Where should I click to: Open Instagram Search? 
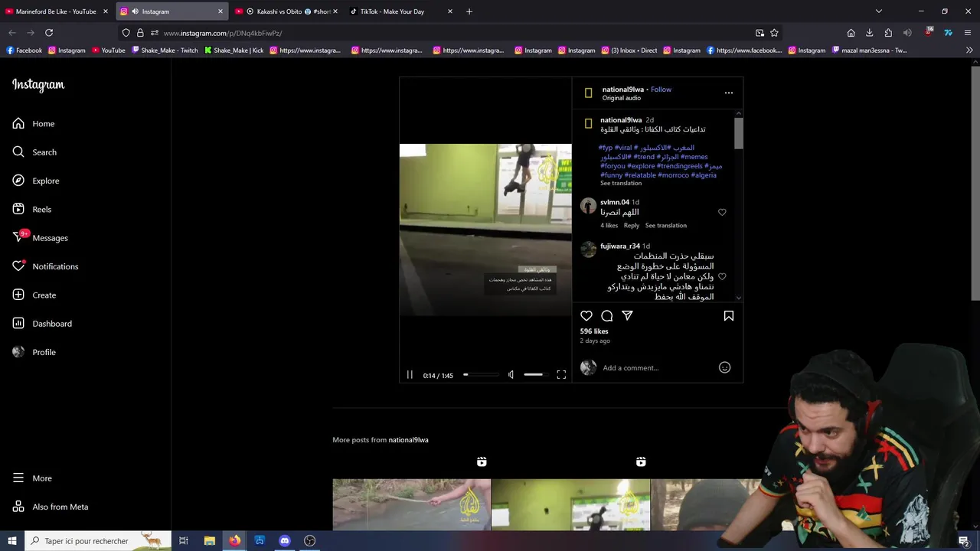[34, 152]
